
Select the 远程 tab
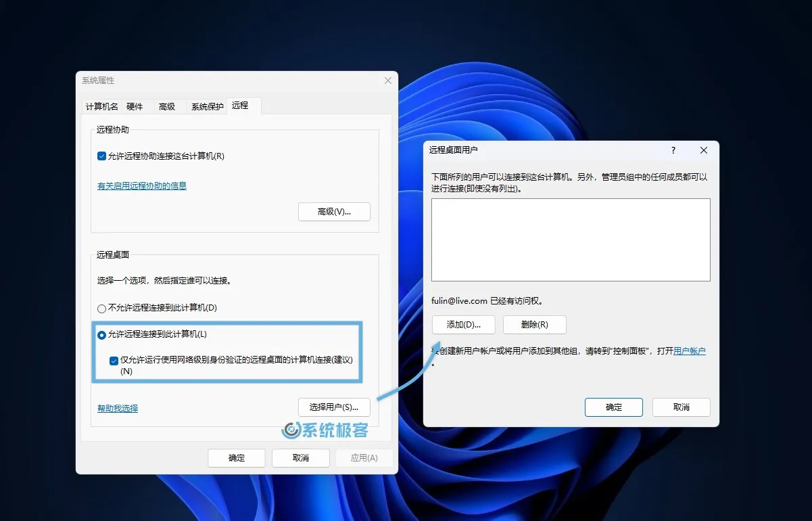241,106
